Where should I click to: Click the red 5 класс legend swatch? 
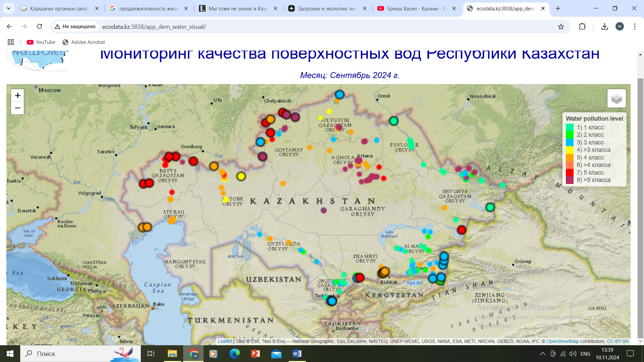570,173
